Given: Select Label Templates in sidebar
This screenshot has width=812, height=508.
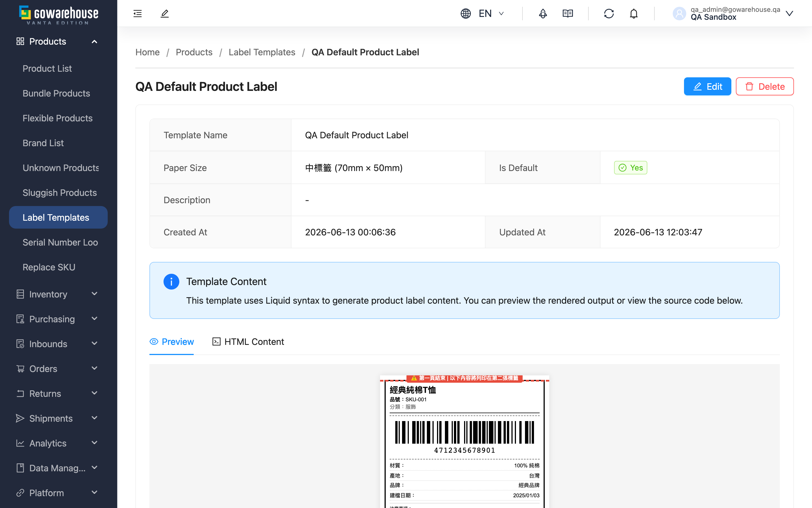Looking at the screenshot, I should click(x=58, y=217).
